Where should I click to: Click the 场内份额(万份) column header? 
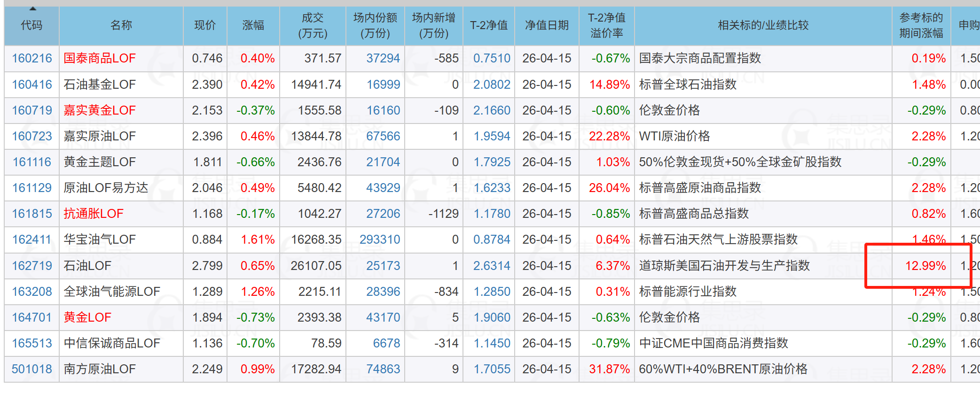tap(375, 25)
